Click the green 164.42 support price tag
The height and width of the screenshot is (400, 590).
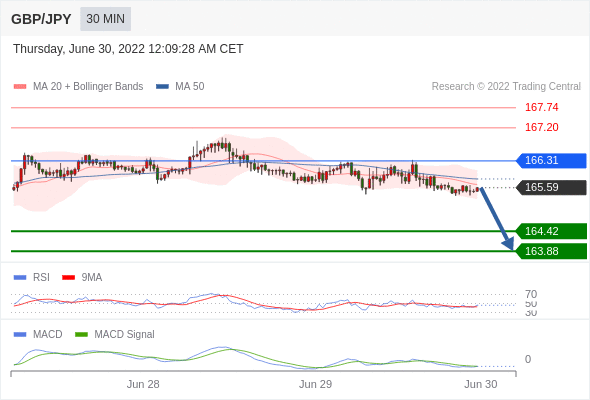click(x=551, y=231)
